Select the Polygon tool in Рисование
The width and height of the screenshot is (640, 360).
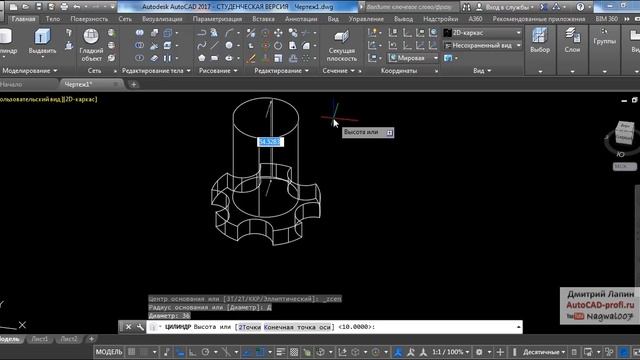tap(202, 58)
